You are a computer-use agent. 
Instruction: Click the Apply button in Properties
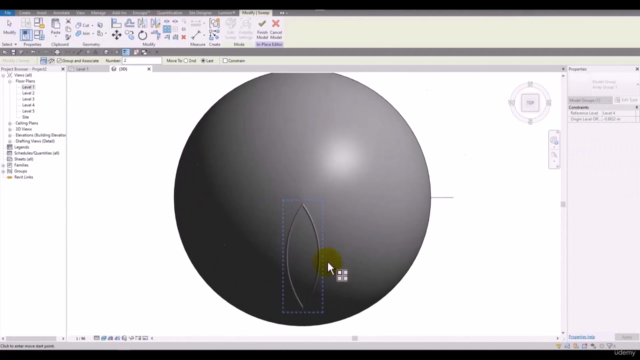pyautogui.click(x=627, y=337)
